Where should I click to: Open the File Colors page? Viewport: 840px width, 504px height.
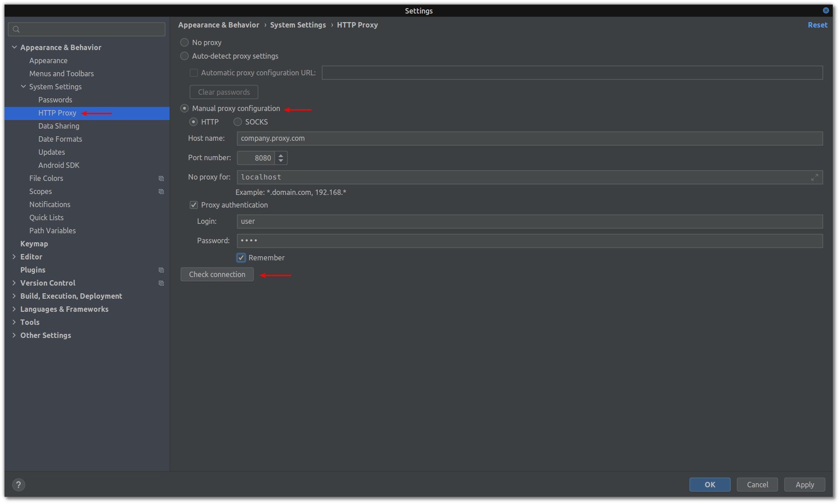tap(46, 178)
